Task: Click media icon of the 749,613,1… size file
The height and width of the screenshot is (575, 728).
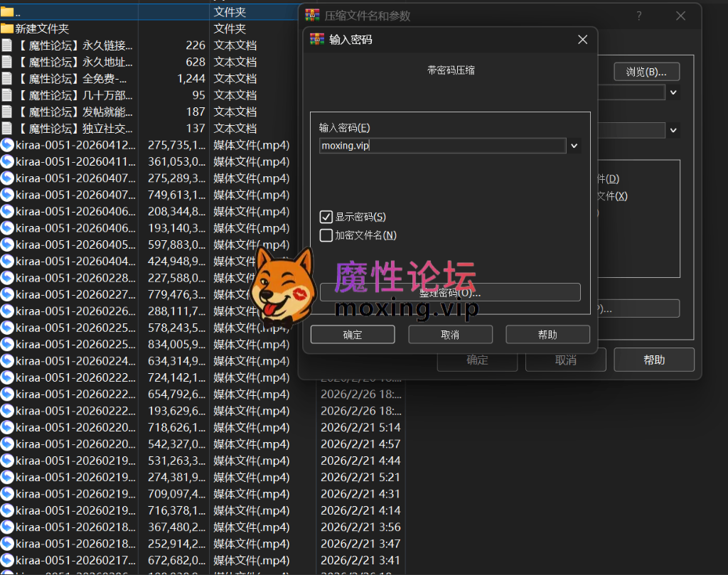Action: click(7, 195)
